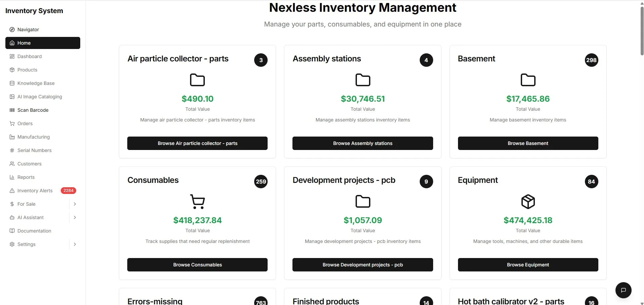644x305 pixels.
Task: Open Products in the sidebar
Action: pyautogui.click(x=43, y=70)
